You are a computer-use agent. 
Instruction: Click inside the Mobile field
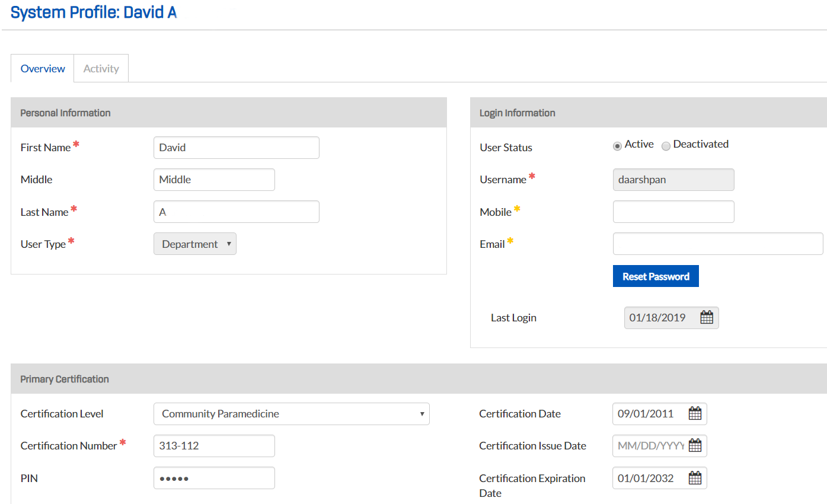point(673,211)
